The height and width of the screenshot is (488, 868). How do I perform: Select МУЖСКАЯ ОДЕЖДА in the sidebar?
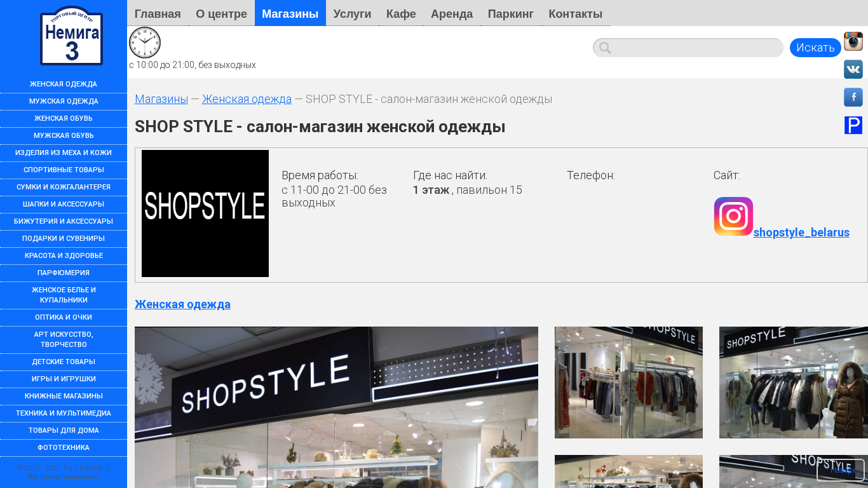coord(64,102)
